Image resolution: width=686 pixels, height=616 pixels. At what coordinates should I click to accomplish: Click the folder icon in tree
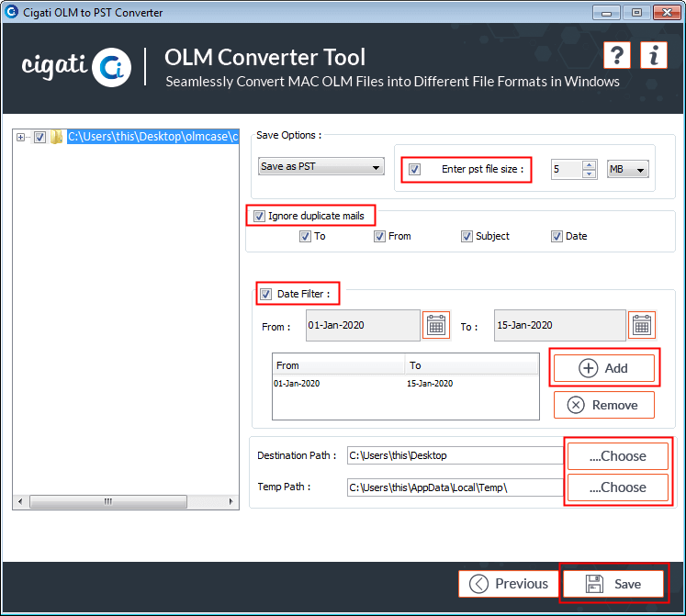[x=56, y=137]
